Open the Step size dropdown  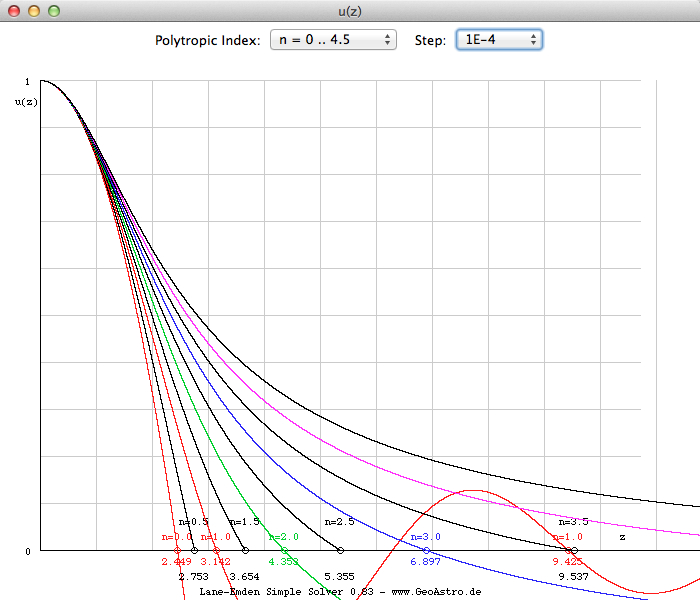(499, 40)
